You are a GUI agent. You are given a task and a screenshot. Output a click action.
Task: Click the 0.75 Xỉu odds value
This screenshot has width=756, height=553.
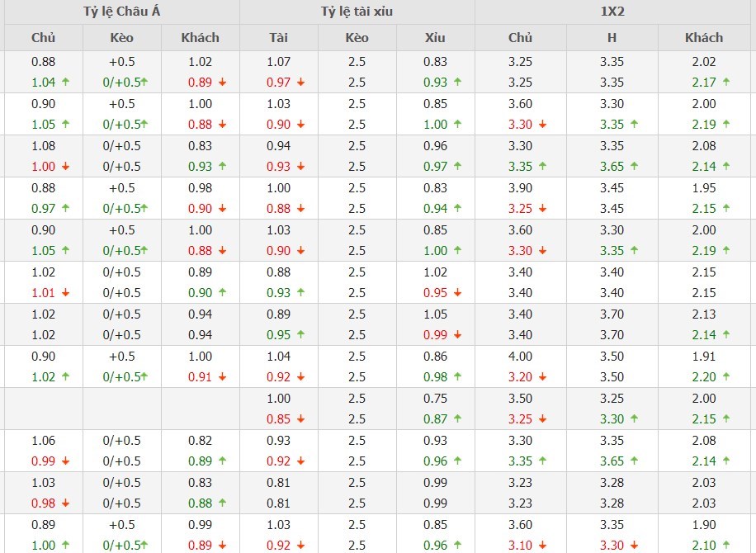435,398
